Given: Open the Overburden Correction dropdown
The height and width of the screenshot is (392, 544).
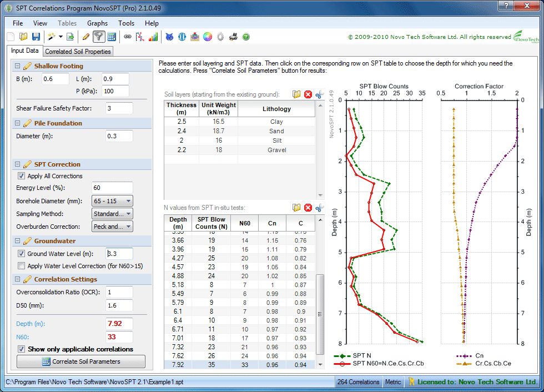Looking at the screenshot, I should tap(112, 227).
